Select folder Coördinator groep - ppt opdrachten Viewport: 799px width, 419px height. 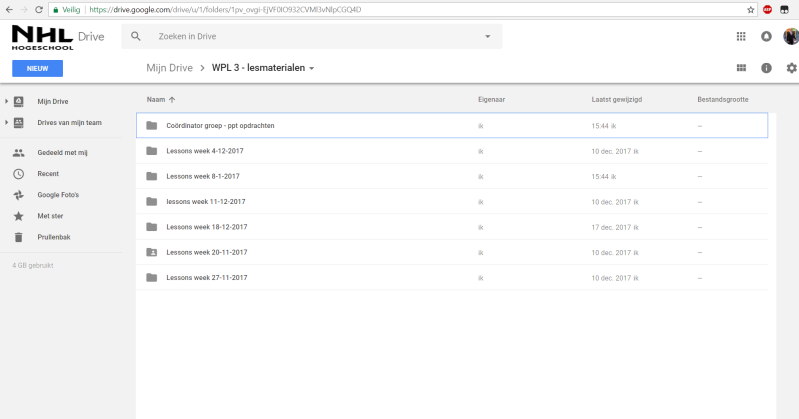pyautogui.click(x=452, y=125)
